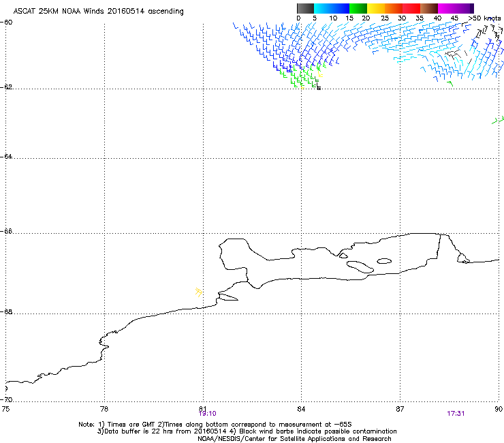Click the note about times being GMT
This screenshot has height=443, width=504.
[x=215, y=425]
